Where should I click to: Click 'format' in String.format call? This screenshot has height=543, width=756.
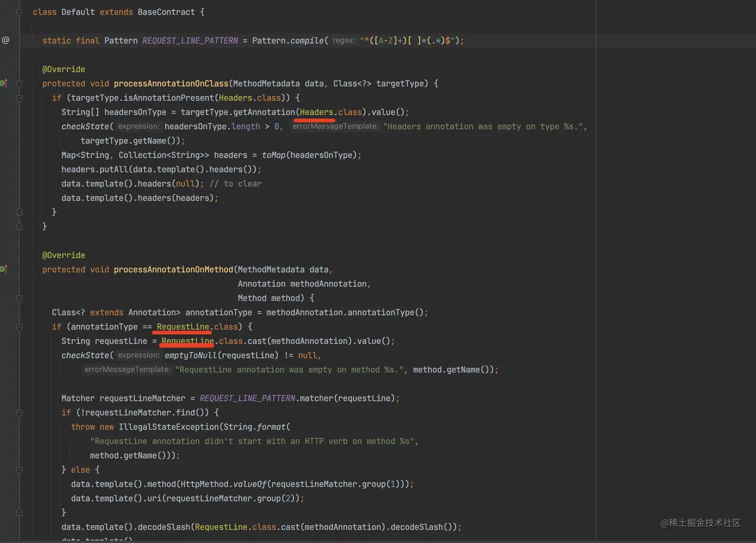click(271, 426)
